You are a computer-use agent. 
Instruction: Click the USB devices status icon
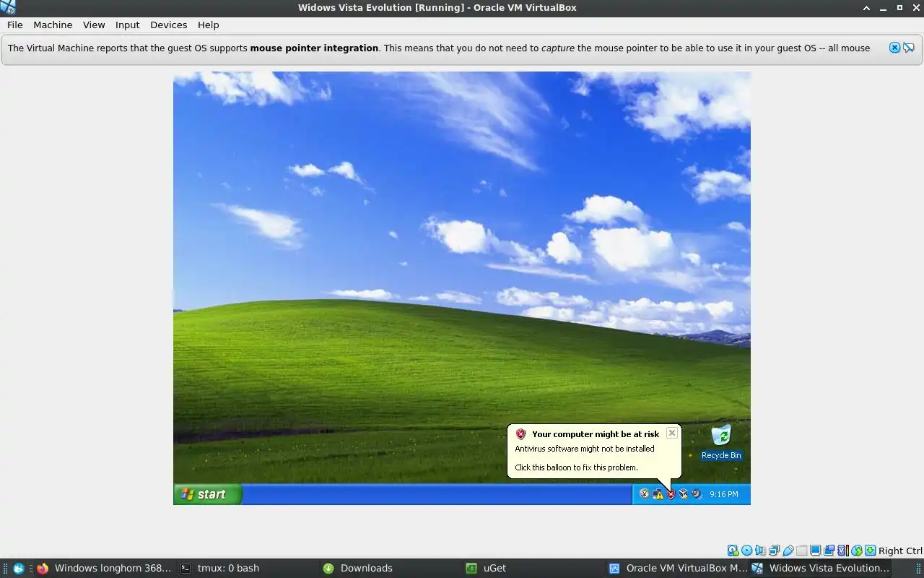tap(788, 551)
